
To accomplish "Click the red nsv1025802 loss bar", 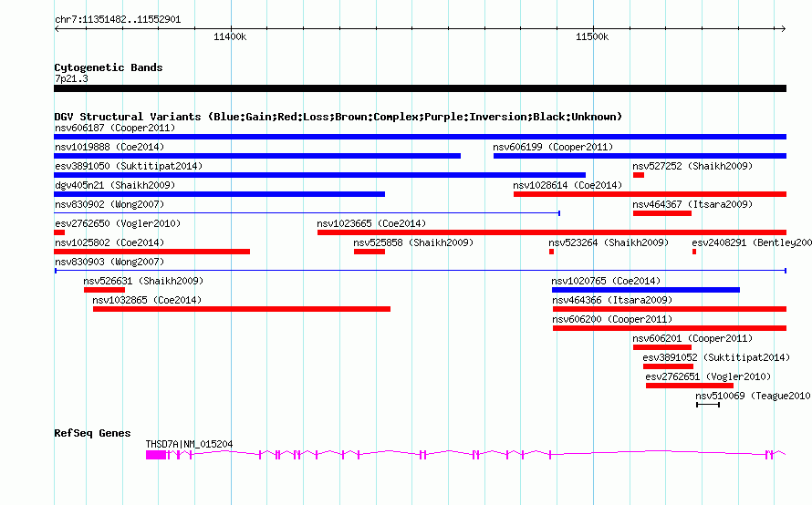I will (151, 252).
